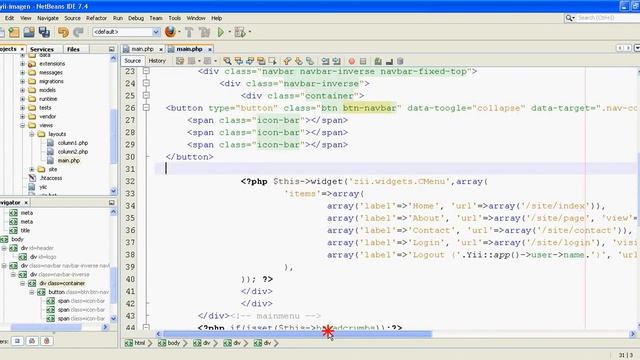Click the Toggle Bookmark icon
The image size is (640, 360).
[x=310, y=61]
